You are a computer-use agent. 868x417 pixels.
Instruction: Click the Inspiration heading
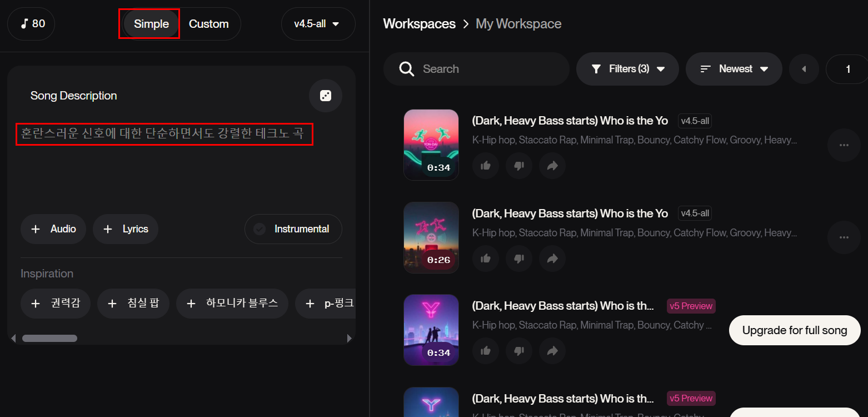click(x=47, y=274)
